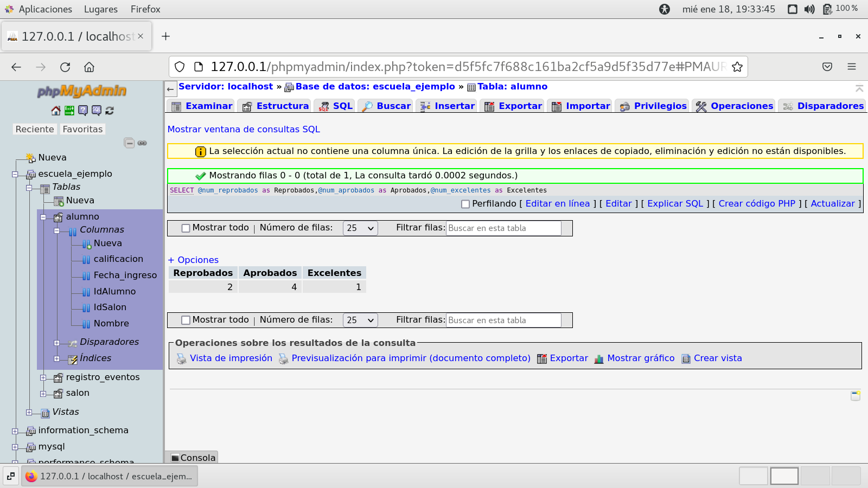This screenshot has width=868, height=488.
Task: Check the lower Mostrar todo checkbox
Action: 186,320
